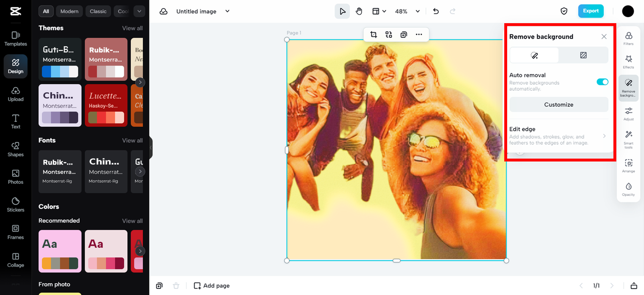
Task: Choose the pink recommended color palette
Action: pyautogui.click(x=60, y=251)
